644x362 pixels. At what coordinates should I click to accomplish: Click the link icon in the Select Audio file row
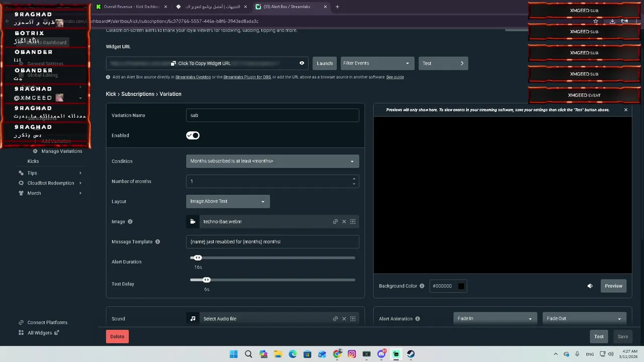click(335, 319)
